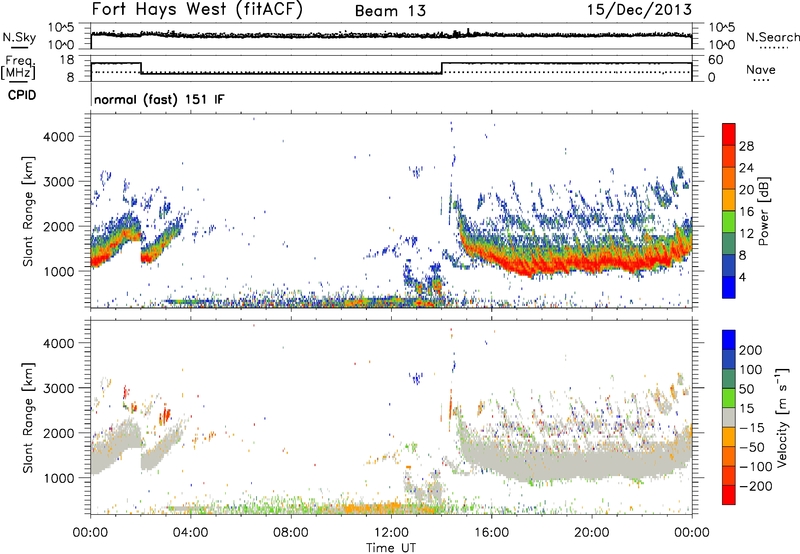Click the '60' tick on the Nave axis
800x554 pixels.
coord(716,60)
